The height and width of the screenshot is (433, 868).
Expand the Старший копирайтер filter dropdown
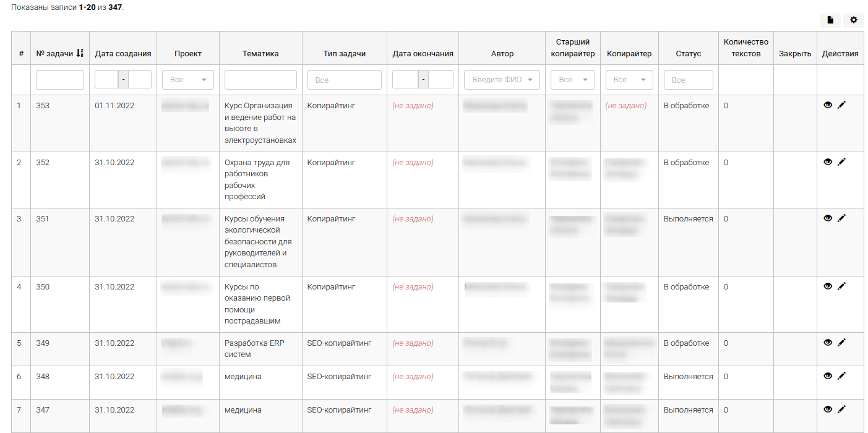pos(572,80)
